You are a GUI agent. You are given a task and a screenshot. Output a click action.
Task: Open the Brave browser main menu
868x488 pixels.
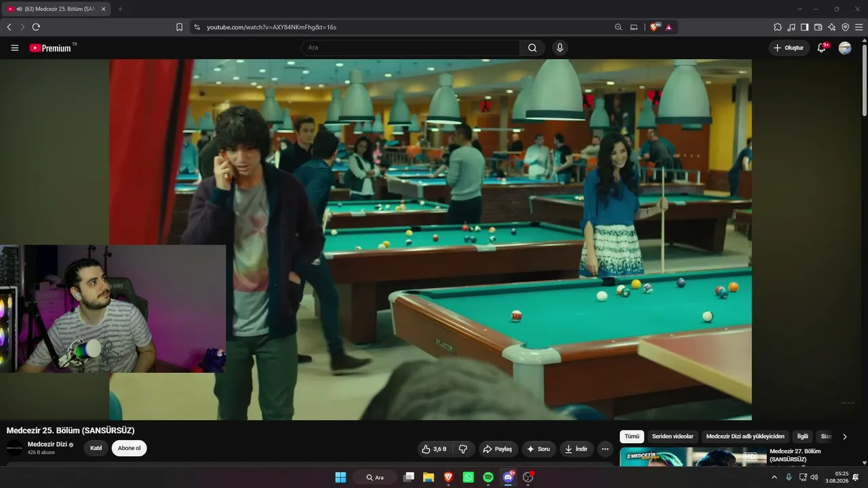coord(859,27)
